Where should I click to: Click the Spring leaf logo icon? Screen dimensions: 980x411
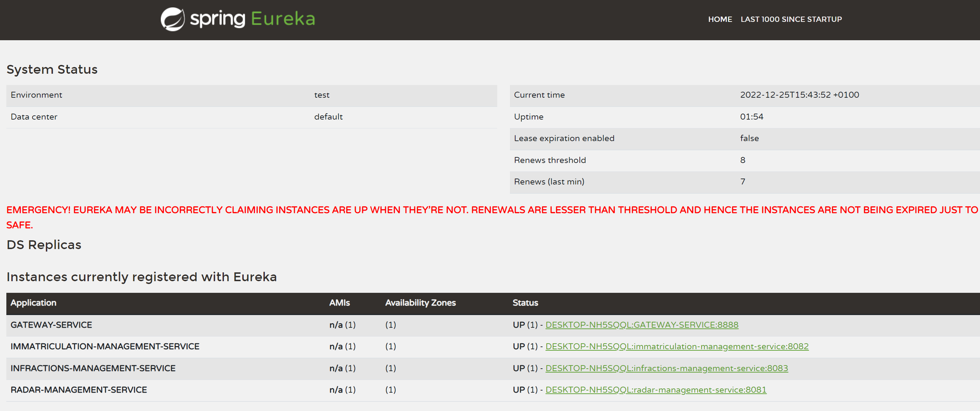(x=172, y=19)
